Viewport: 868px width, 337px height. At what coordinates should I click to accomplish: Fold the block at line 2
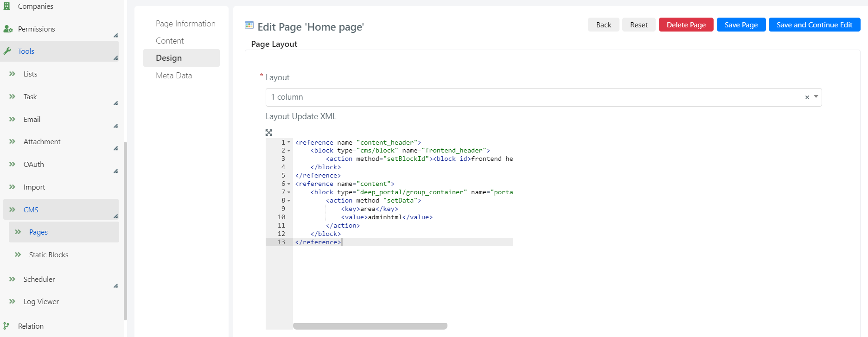click(289, 151)
